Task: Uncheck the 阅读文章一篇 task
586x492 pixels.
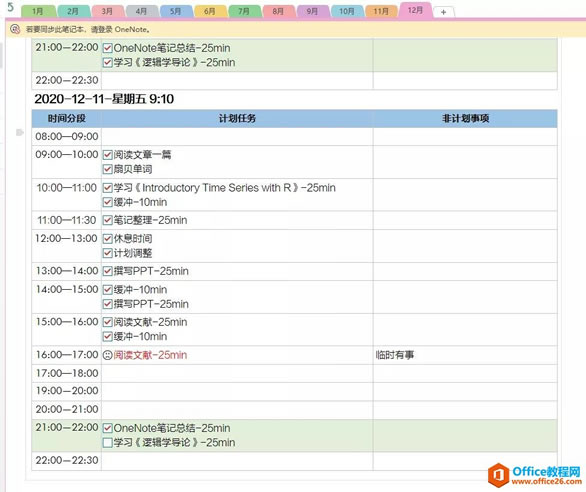Action: tap(108, 155)
